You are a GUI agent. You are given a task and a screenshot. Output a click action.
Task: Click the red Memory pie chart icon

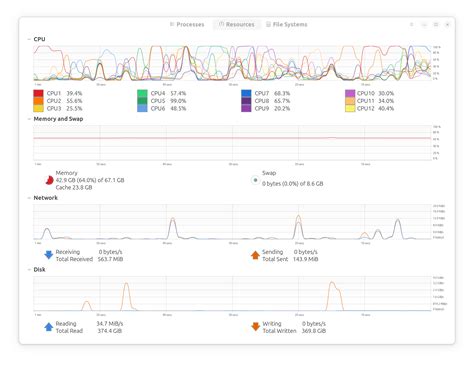[x=49, y=180]
